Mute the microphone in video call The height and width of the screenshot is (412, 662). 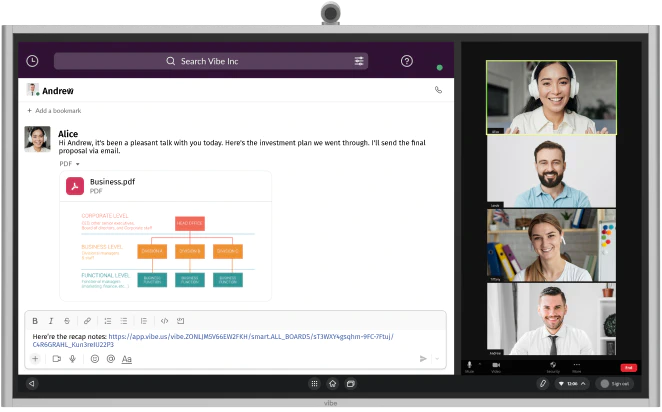[469, 365]
